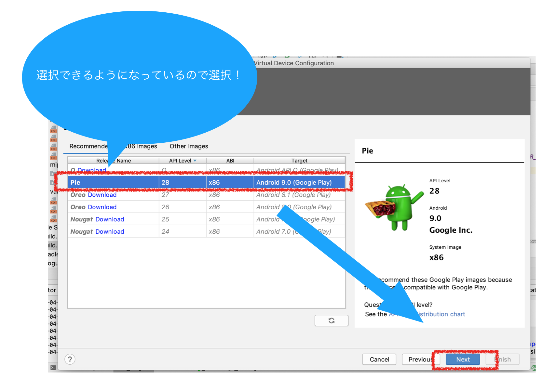557x392 pixels.
Task: Click the Virtual Device Configuration window title
Action: [294, 63]
